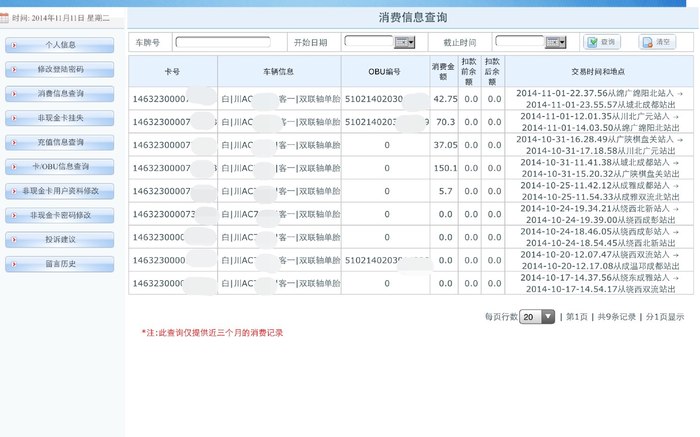Select 非现金卡用户资料修改 option

pyautogui.click(x=60, y=191)
